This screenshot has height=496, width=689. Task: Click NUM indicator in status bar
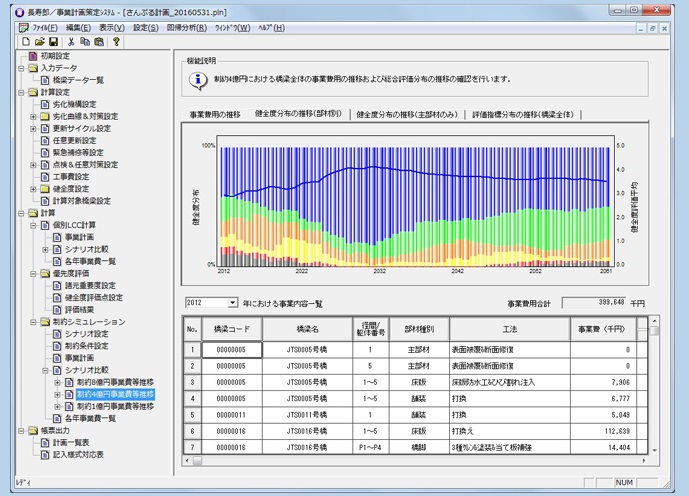(x=624, y=482)
